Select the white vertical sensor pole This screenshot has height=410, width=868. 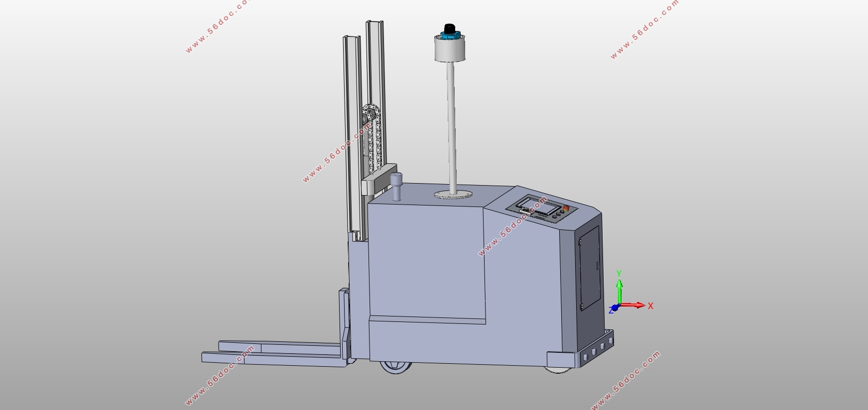point(452,127)
